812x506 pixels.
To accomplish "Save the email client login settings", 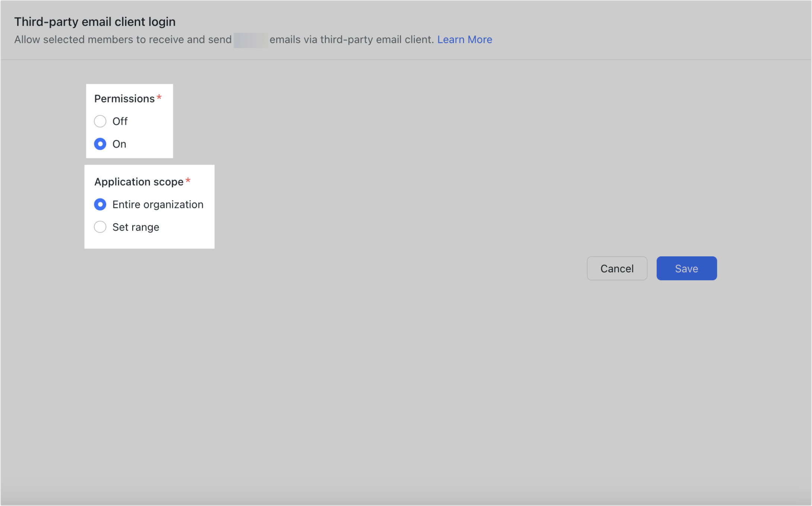I will tap(686, 268).
